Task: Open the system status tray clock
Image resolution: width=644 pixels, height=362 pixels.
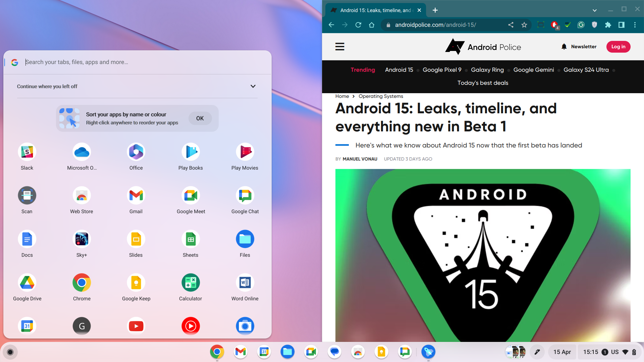Action: tap(590, 352)
